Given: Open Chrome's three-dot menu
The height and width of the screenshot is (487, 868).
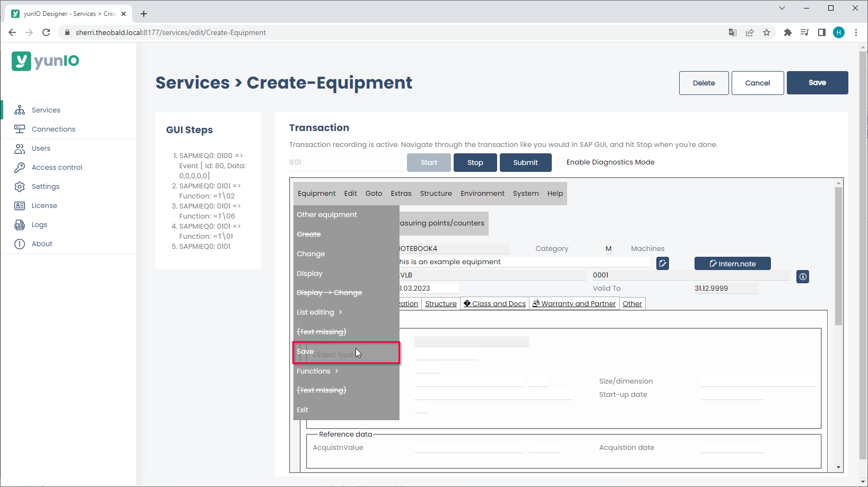Looking at the screenshot, I should pyautogui.click(x=856, y=32).
